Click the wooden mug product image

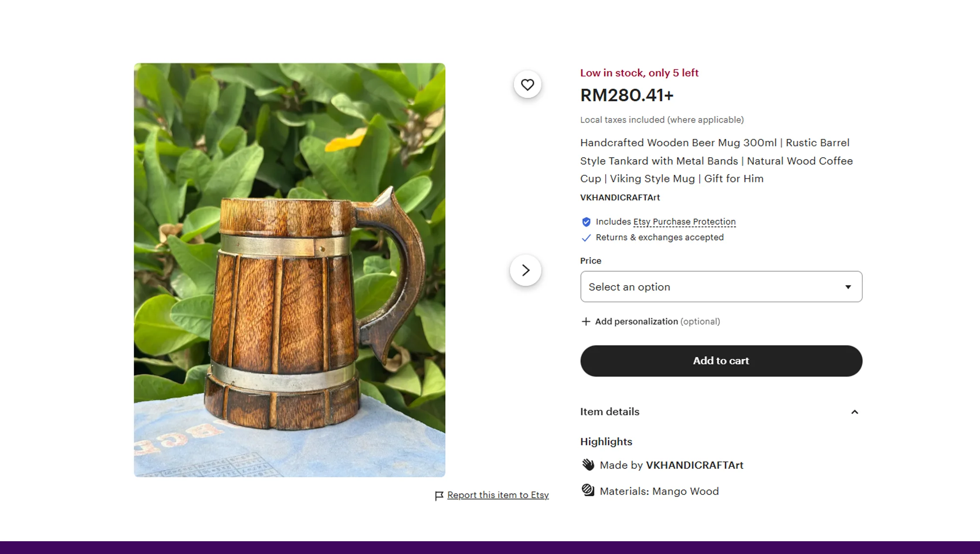[x=289, y=270]
